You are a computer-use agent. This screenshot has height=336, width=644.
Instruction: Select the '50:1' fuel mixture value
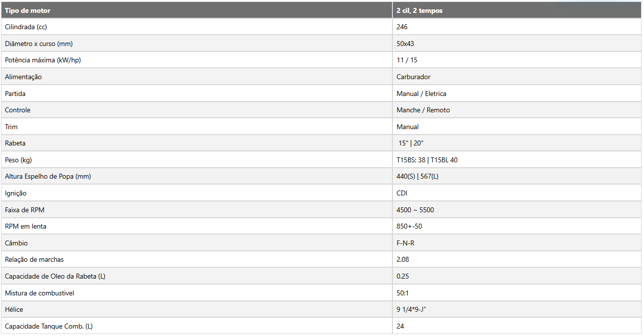[x=402, y=293]
